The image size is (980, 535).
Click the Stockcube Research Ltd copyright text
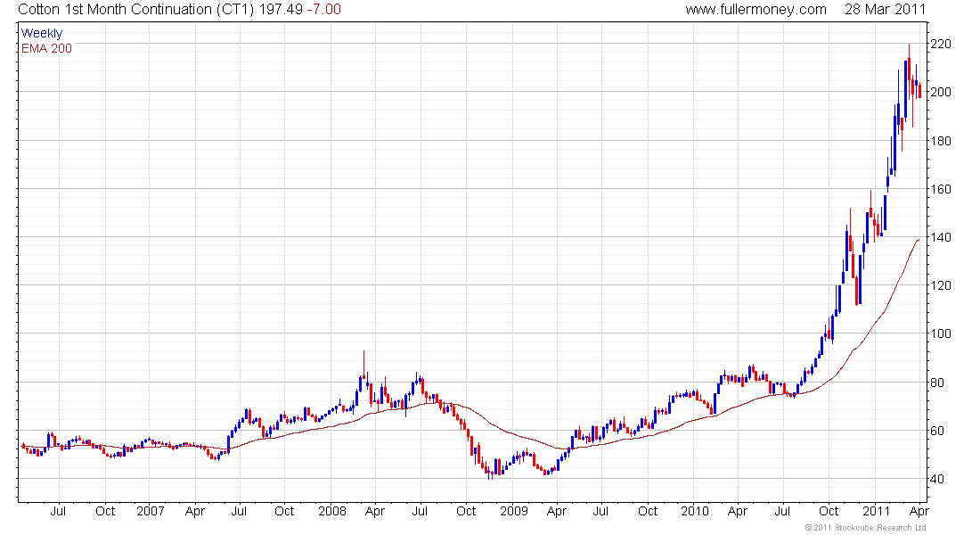(865, 528)
